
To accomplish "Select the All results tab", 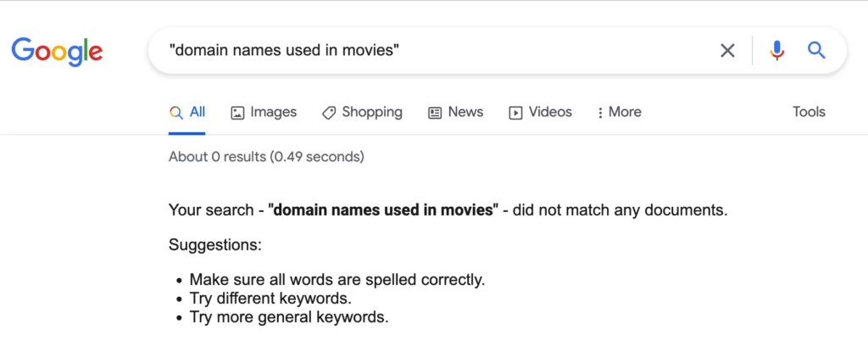I will click(x=187, y=112).
